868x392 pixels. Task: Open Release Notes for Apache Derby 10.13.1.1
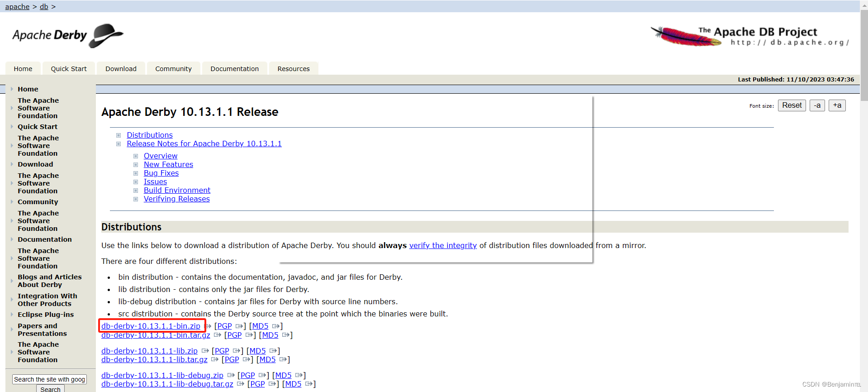click(x=204, y=143)
